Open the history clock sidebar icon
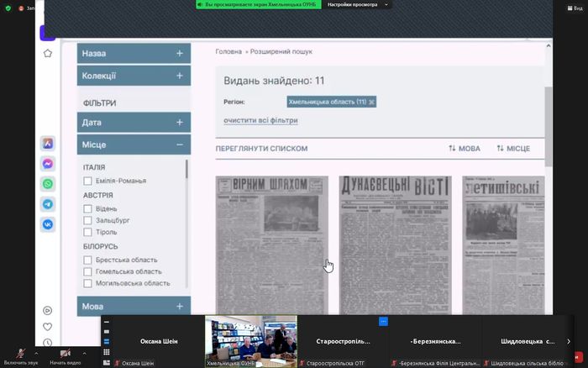588x368 pixels. pyautogui.click(x=48, y=342)
